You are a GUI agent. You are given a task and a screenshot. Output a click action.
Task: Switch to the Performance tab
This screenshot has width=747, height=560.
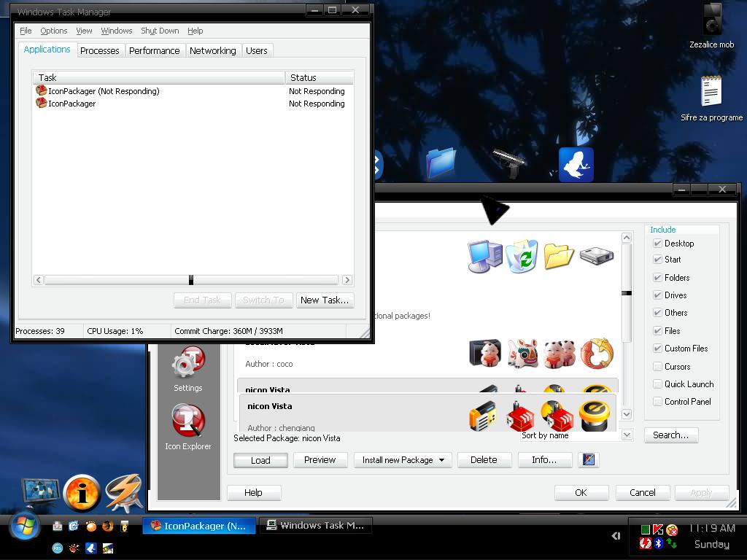[x=155, y=50]
